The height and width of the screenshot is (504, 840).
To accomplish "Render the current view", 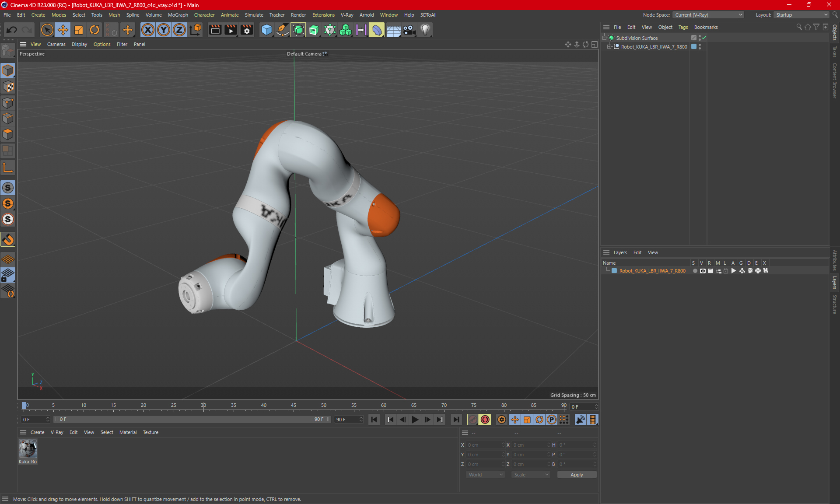I will 215,30.
